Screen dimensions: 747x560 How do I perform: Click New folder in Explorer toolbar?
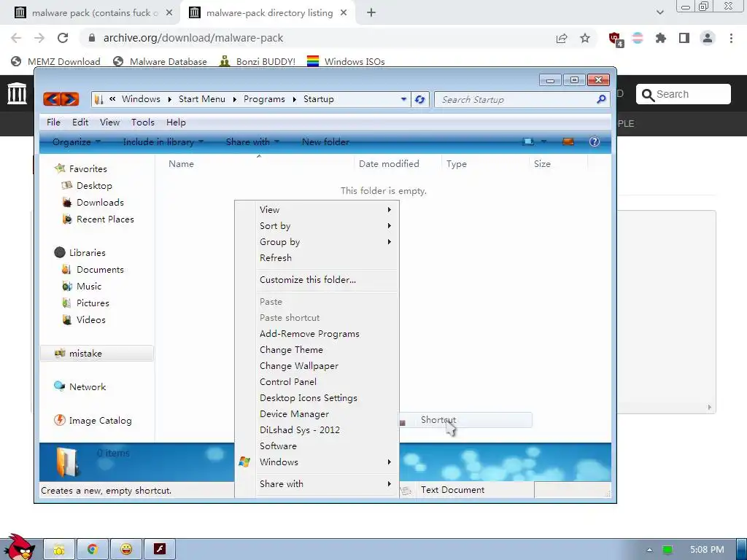pyautogui.click(x=325, y=142)
